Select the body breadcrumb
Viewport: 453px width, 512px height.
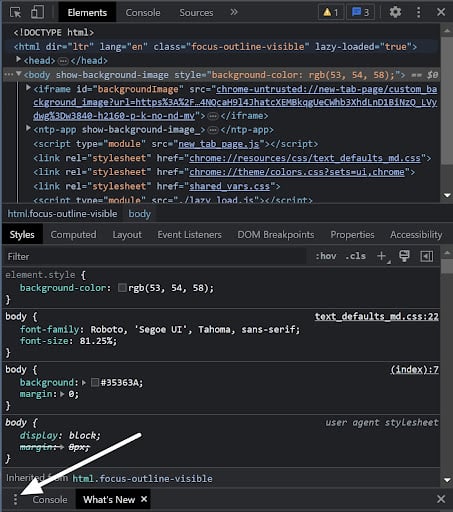140,214
